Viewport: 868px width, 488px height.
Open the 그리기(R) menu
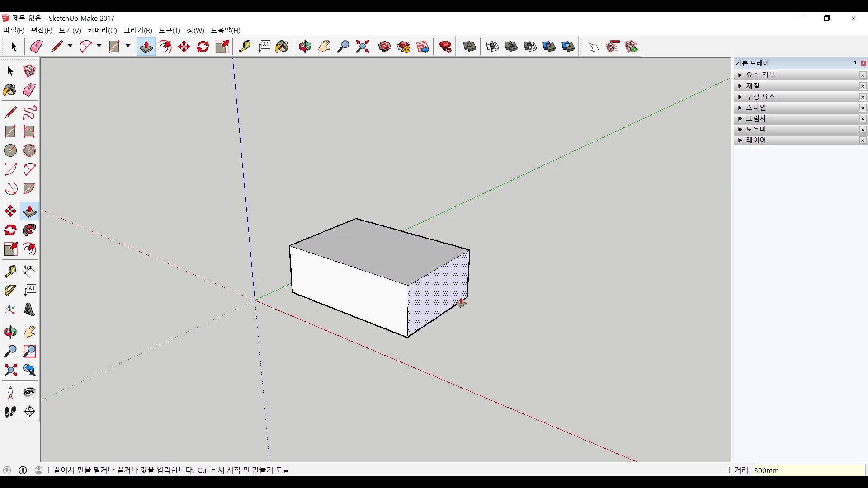[138, 30]
